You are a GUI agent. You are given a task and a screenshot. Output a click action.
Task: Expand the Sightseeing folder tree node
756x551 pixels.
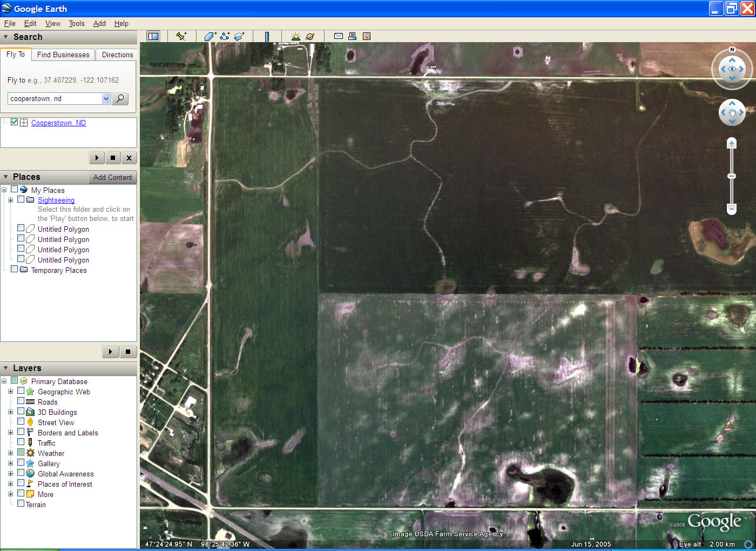click(x=10, y=200)
